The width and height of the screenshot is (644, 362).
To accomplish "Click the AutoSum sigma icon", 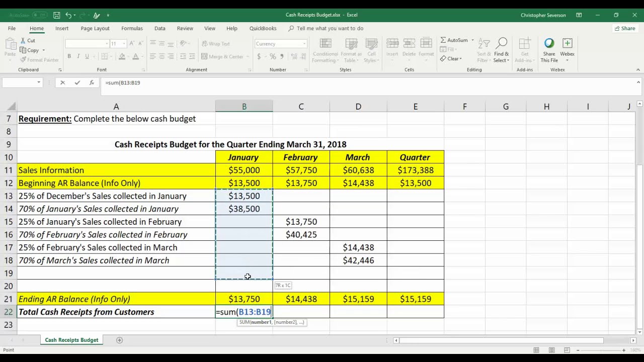I will tap(443, 40).
